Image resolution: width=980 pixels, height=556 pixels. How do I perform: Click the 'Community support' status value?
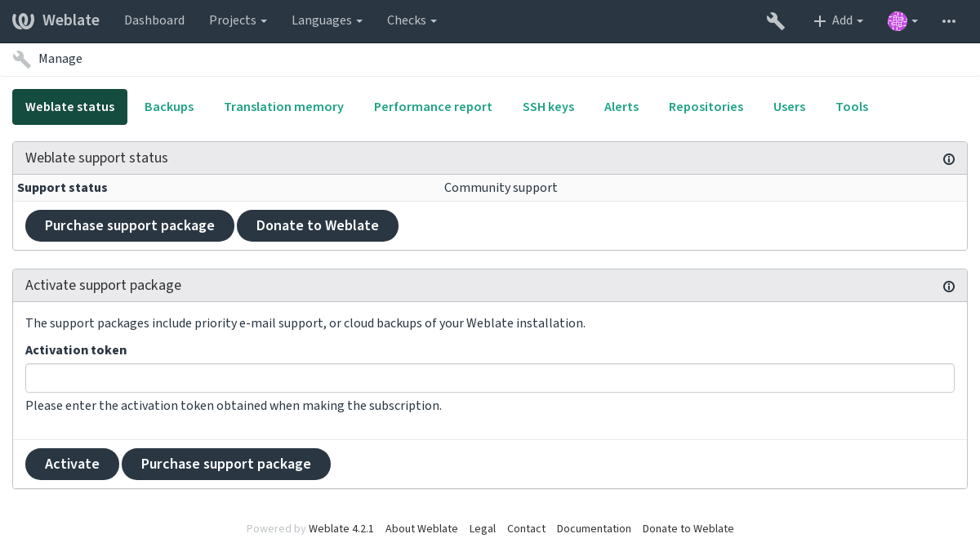pos(501,188)
